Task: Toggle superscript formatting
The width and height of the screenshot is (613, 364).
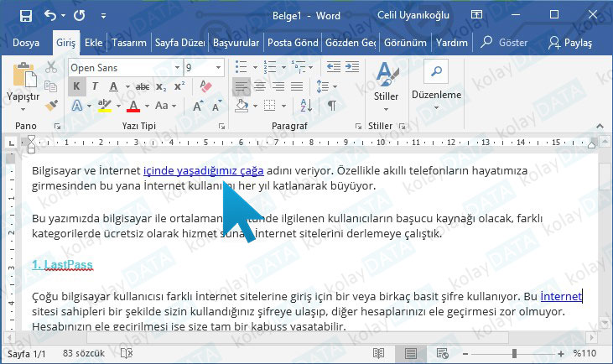Action: [179, 86]
